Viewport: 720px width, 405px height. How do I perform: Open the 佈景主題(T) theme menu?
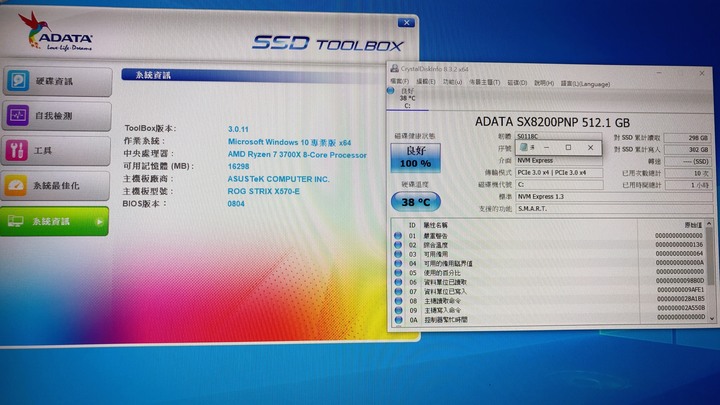(484, 83)
